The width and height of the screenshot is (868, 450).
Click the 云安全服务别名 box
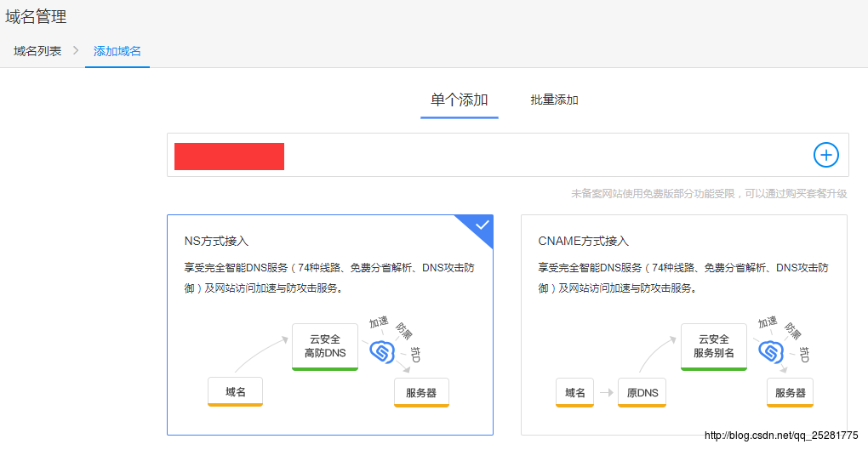(x=713, y=346)
